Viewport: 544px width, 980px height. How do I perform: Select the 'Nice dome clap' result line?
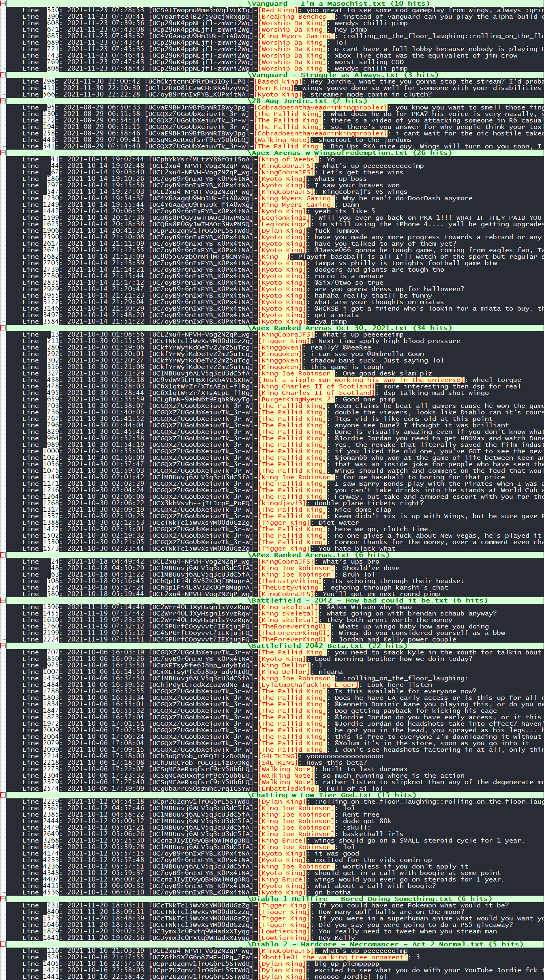point(275,510)
